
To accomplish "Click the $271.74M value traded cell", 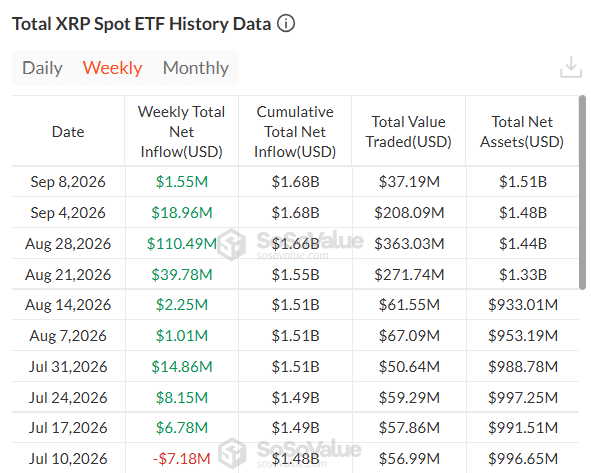I will pos(409,274).
